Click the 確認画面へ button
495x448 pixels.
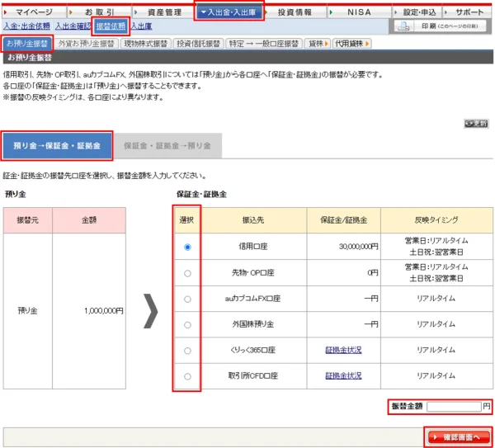458,437
